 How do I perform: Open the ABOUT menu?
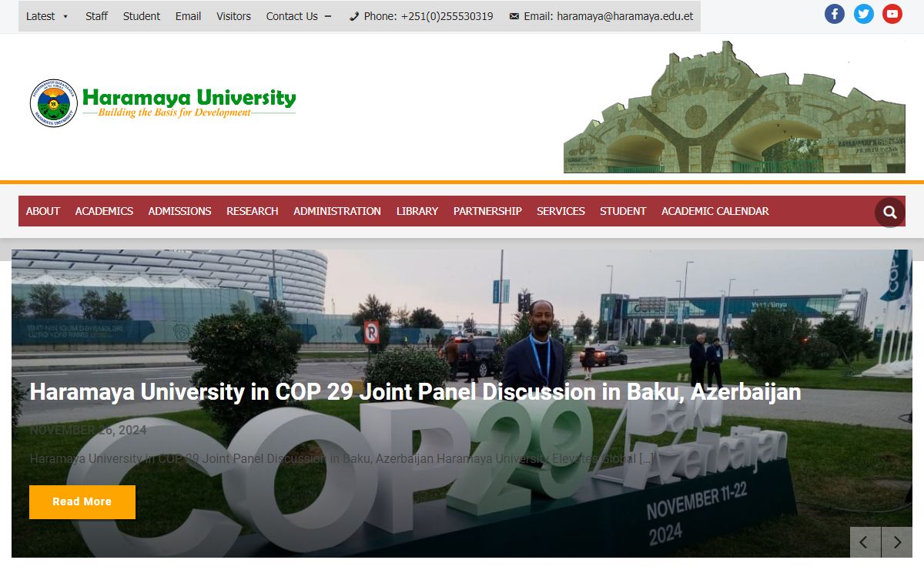tap(43, 211)
